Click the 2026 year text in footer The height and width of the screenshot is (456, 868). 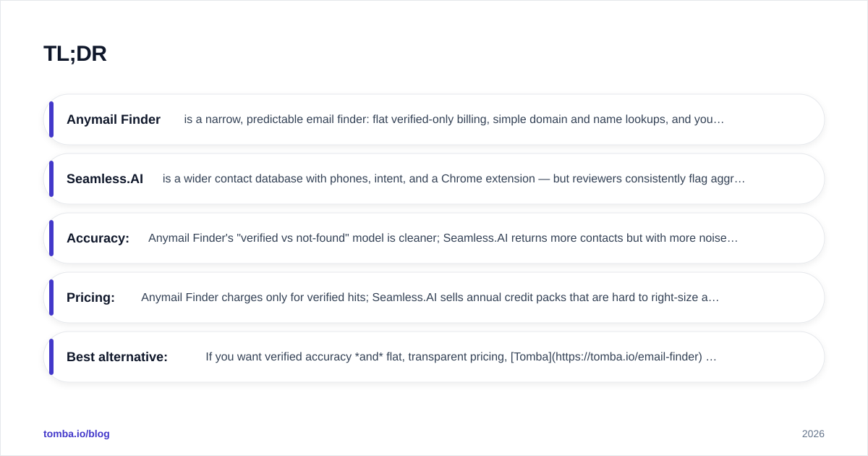813,434
